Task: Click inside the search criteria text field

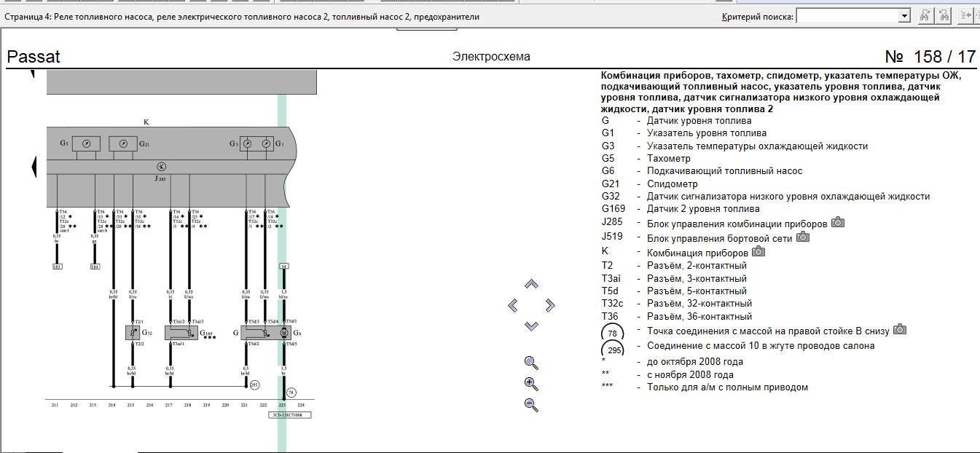Action: (847, 16)
